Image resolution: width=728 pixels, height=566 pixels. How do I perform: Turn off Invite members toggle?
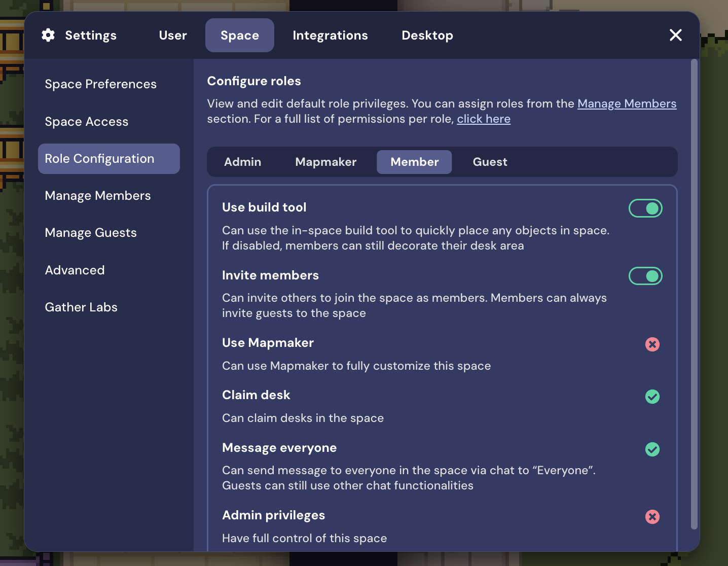[x=645, y=276]
